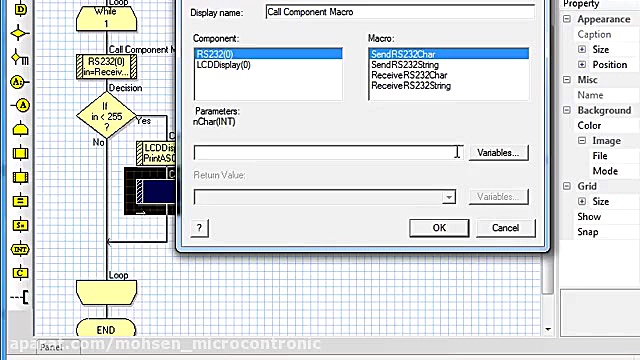Select the Macro toolbox icon
The width and height of the screenshot is (640, 360).
[20, 153]
